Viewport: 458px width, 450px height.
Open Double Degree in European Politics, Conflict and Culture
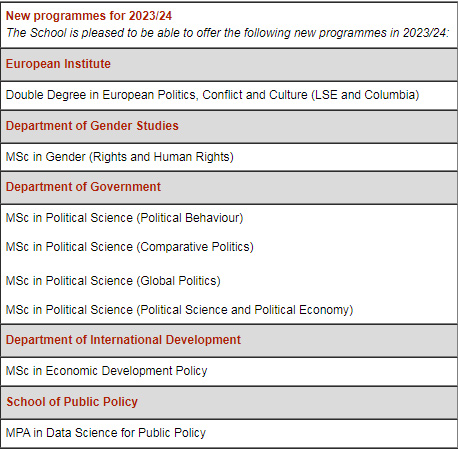[x=212, y=95]
